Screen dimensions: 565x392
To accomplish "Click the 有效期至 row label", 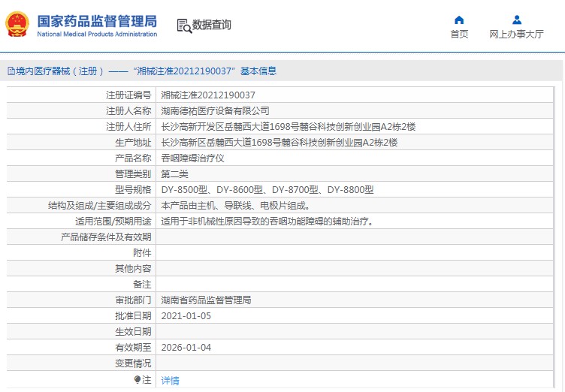I will click(x=133, y=348).
